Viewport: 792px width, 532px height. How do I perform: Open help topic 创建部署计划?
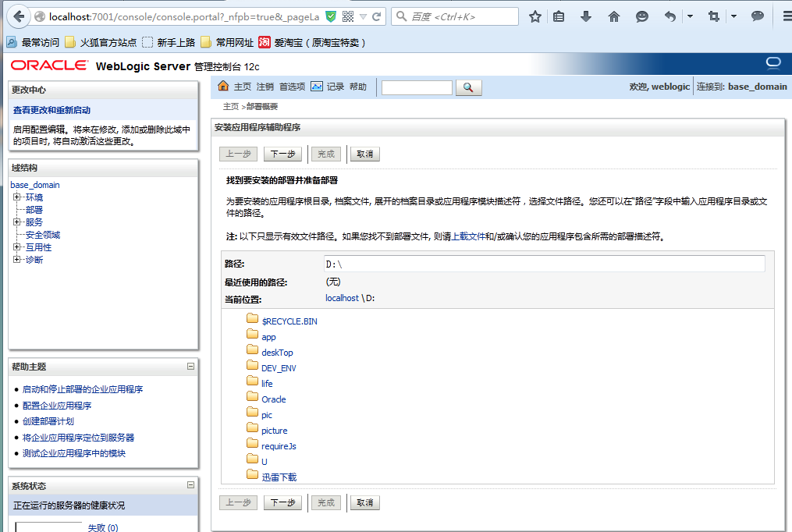pyautogui.click(x=48, y=421)
